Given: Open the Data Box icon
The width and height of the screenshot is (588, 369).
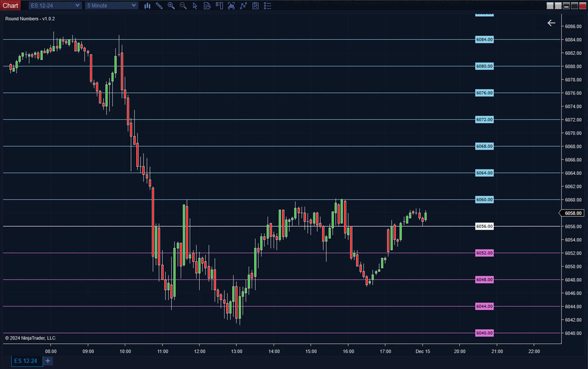Looking at the screenshot, I should pyautogui.click(x=207, y=5).
